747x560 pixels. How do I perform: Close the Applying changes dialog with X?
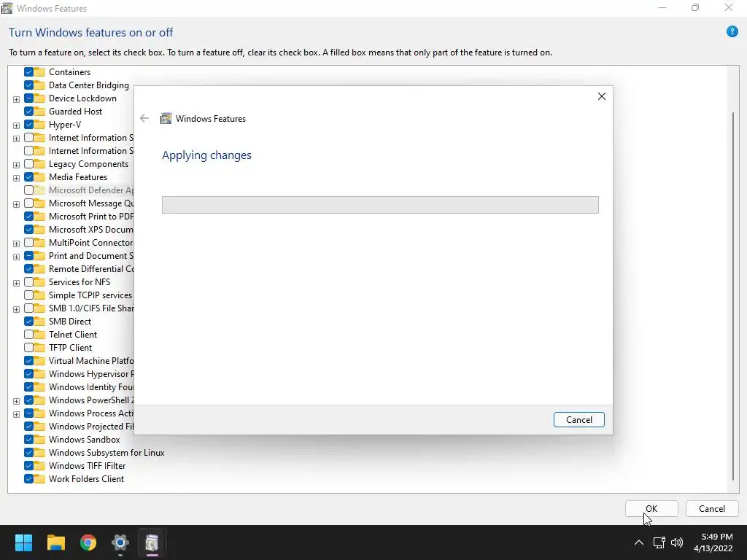[x=602, y=96]
